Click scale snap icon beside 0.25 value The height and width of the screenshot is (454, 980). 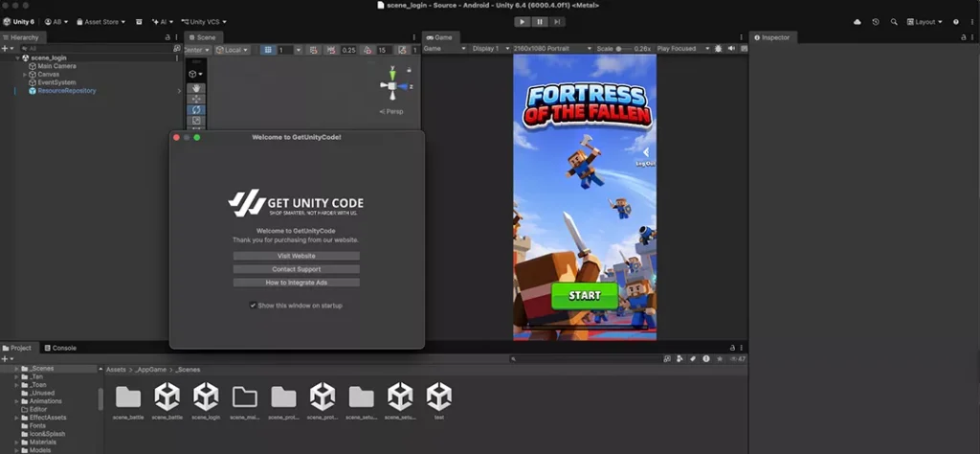click(331, 50)
